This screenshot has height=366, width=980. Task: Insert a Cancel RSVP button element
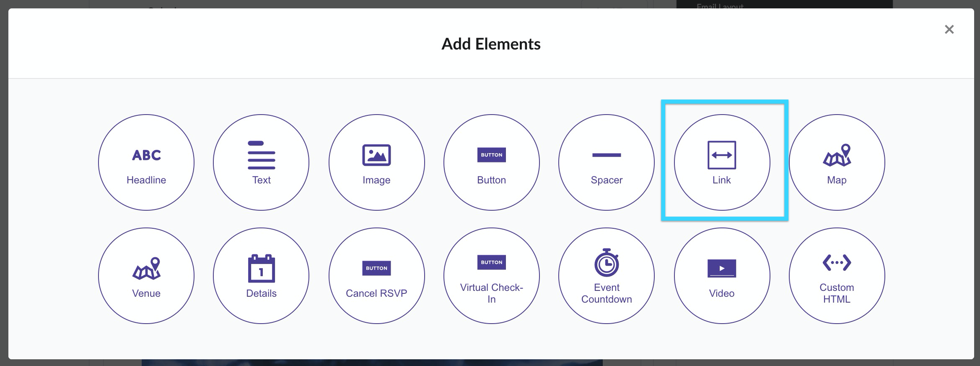coord(376,275)
